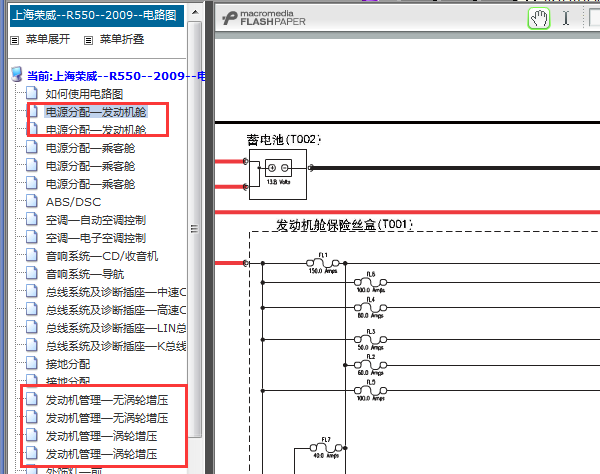Click the FL2 60.0 Amps fuse symbol

370,365
